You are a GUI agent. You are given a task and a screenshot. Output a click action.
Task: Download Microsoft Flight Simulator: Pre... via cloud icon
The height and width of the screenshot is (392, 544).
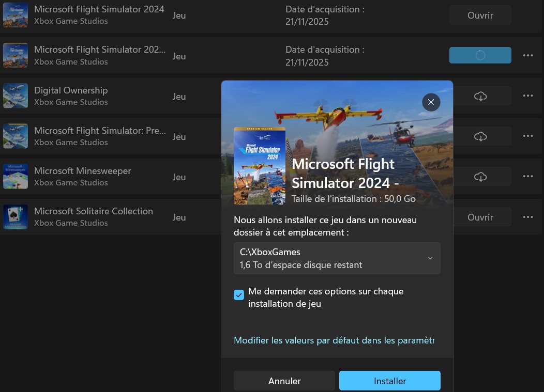click(x=480, y=136)
